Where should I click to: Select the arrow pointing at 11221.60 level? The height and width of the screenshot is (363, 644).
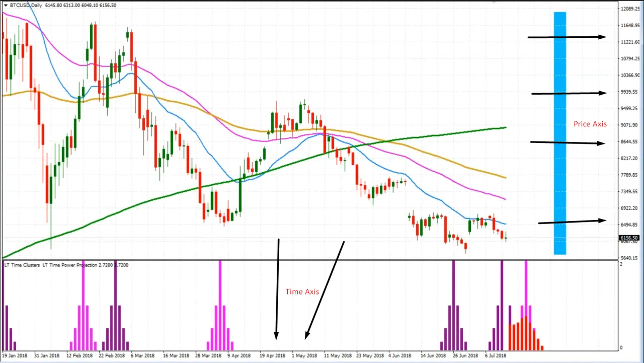pos(567,37)
